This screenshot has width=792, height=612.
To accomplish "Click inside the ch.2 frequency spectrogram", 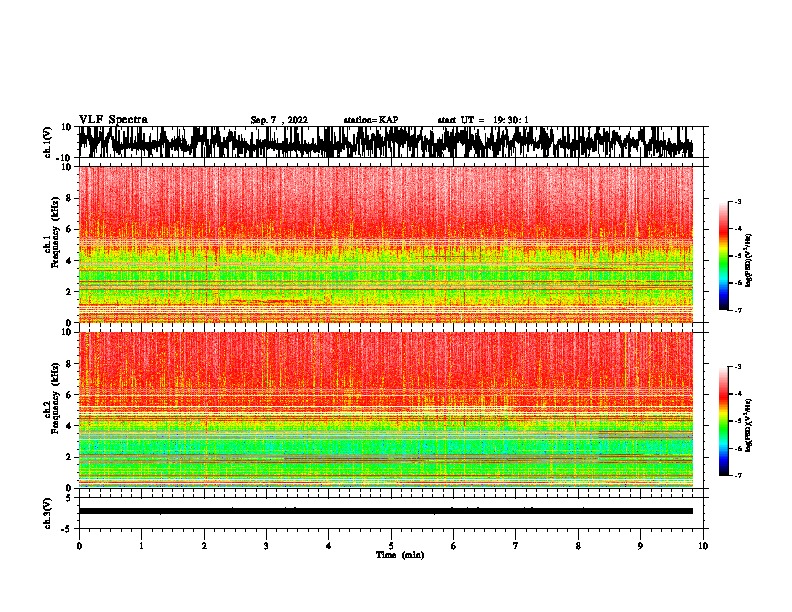I will pyautogui.click(x=385, y=410).
